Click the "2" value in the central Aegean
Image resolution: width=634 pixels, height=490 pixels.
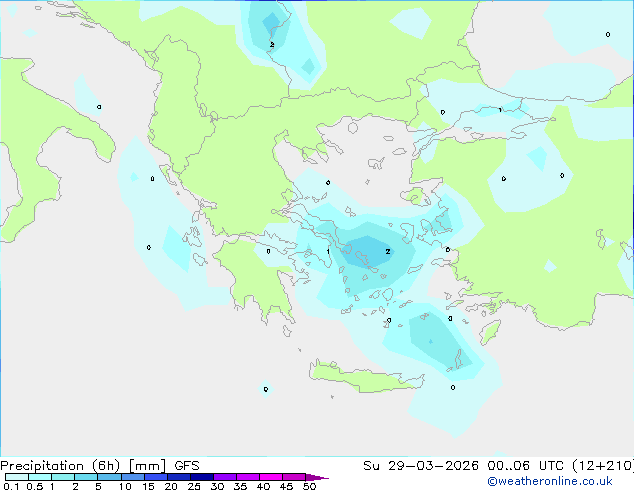[388, 251]
